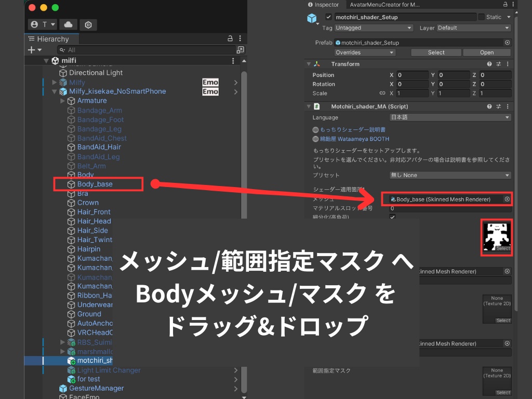
Task: Open the プリセット dropdown showing 無し None
Action: click(x=450, y=175)
